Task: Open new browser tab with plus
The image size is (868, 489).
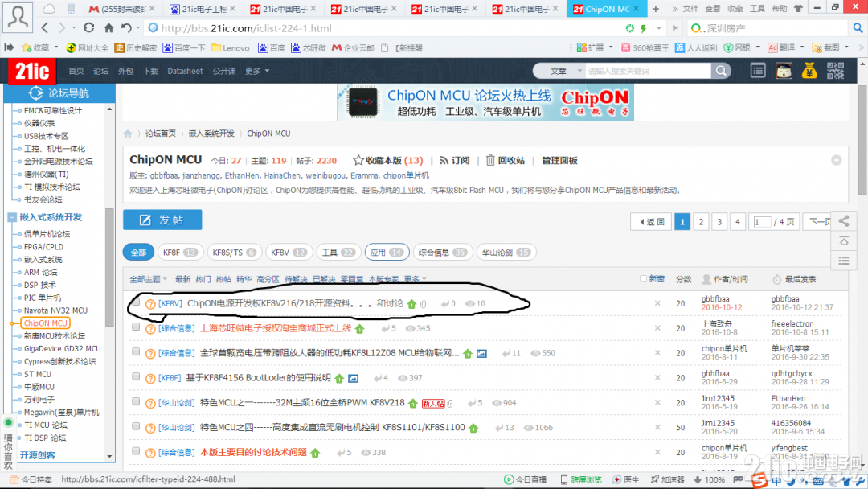Action: point(656,9)
